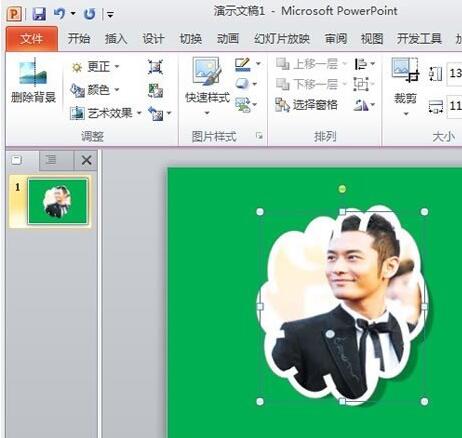Open the Artistic Effects (艺术效果) dropdown
Viewport: 462px width, 438px height.
106,113
